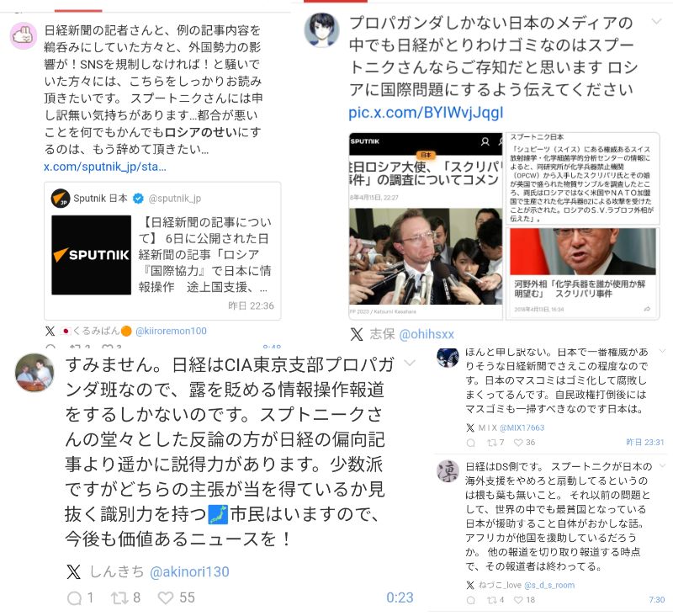Screen dimensions: 673x616
Task: Retweet the ねづこ_love post
Action: (x=491, y=600)
